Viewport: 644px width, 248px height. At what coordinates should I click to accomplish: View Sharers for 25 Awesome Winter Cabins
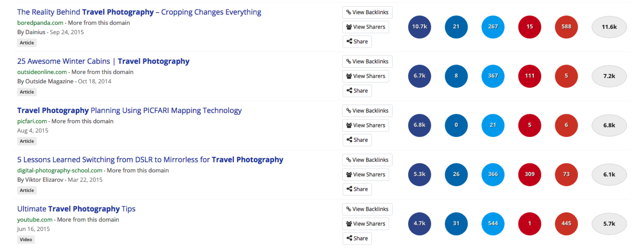(366, 76)
